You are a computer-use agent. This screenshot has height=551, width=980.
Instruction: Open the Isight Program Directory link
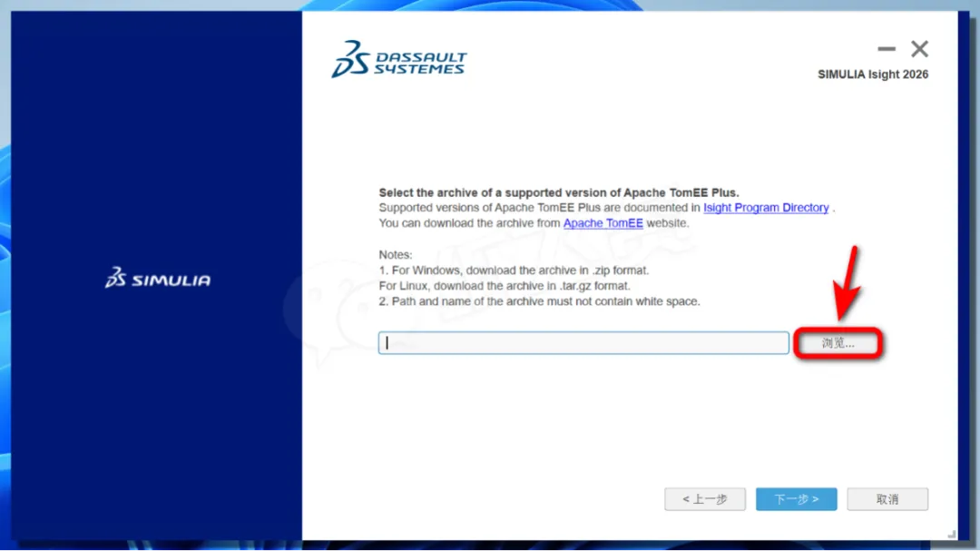[766, 208]
